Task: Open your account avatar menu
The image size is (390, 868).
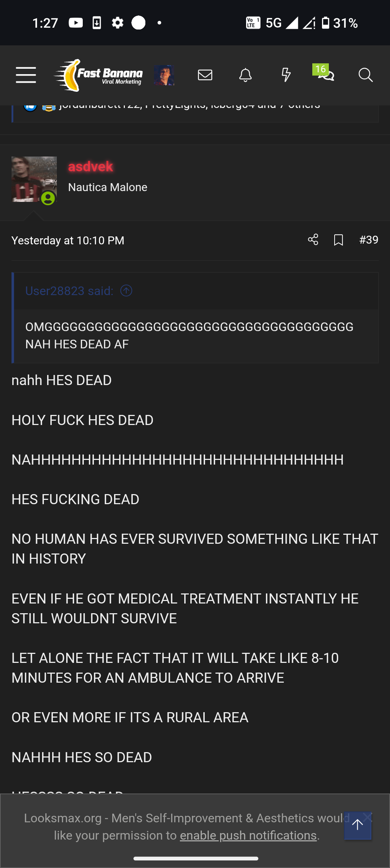Action: [164, 75]
